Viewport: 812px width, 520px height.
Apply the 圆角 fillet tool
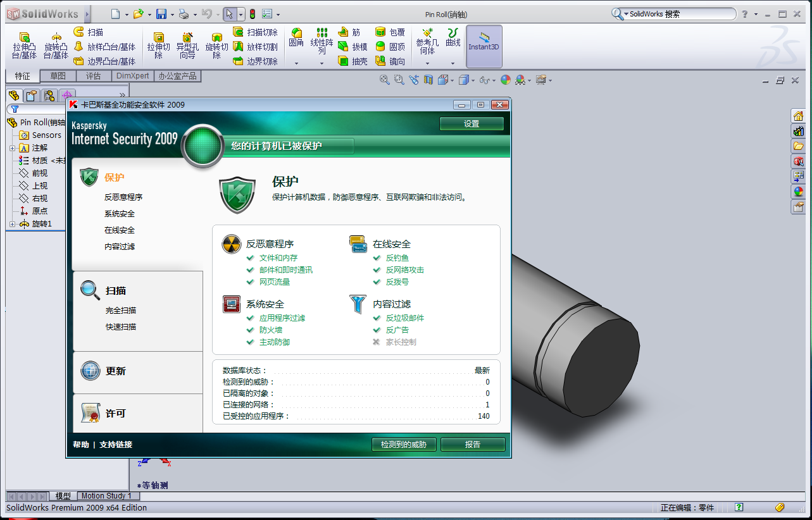coord(296,38)
